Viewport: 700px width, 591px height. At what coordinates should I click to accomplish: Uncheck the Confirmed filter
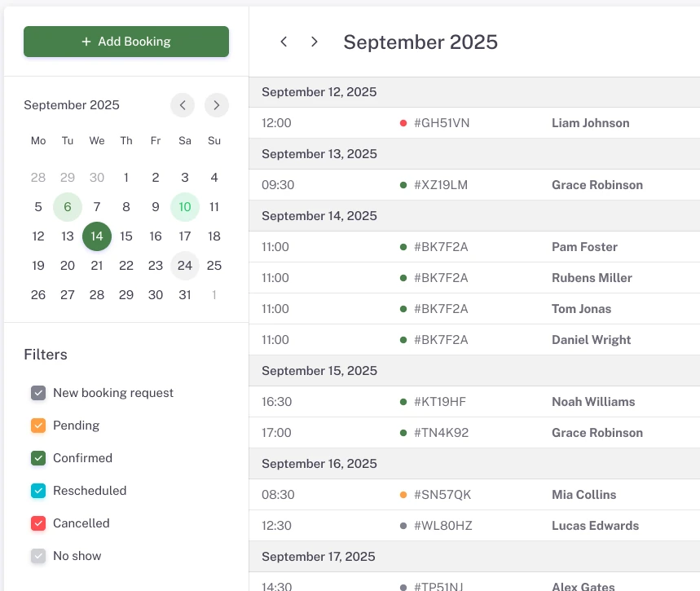click(x=38, y=457)
